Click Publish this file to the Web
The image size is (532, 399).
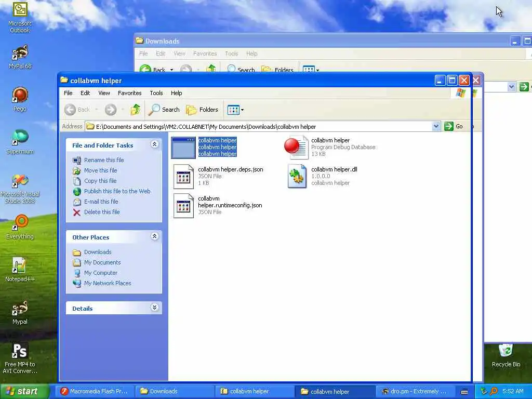(x=117, y=191)
